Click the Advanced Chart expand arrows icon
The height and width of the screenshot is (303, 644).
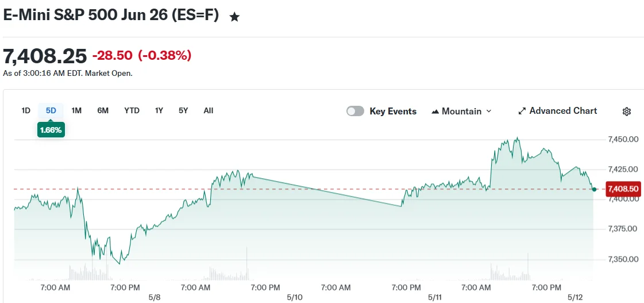point(522,111)
